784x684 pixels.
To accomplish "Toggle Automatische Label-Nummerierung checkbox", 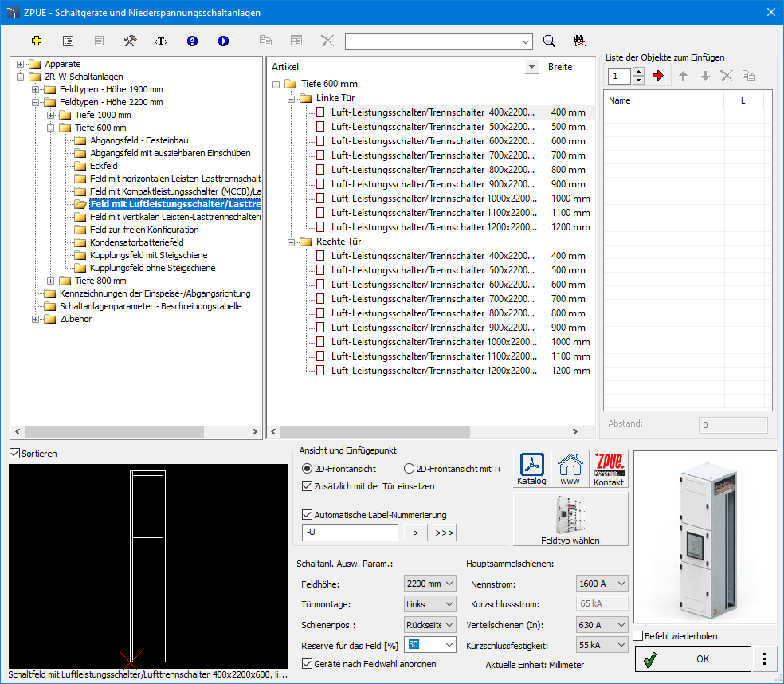I will tap(308, 515).
